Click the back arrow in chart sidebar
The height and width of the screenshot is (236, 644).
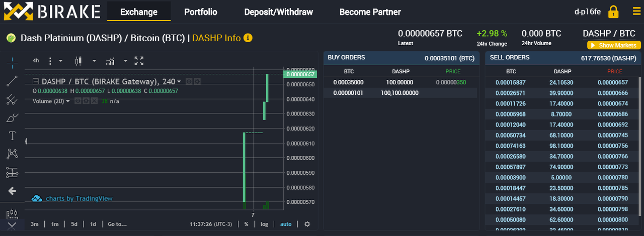pyautogui.click(x=12, y=191)
